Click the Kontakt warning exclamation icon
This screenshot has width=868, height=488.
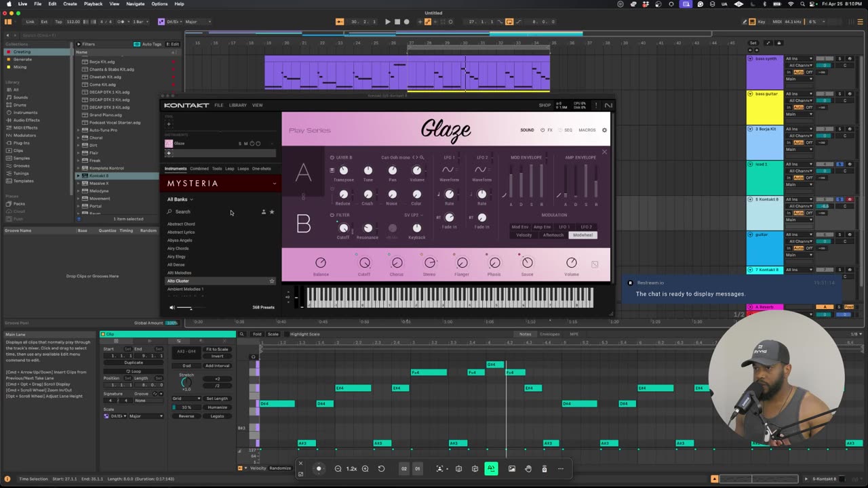[596, 105]
